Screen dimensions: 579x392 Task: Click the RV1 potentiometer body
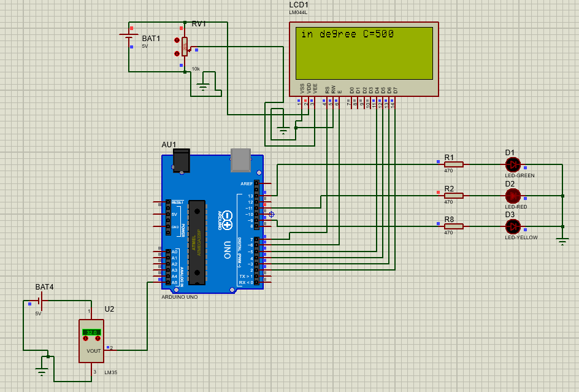[x=185, y=47]
